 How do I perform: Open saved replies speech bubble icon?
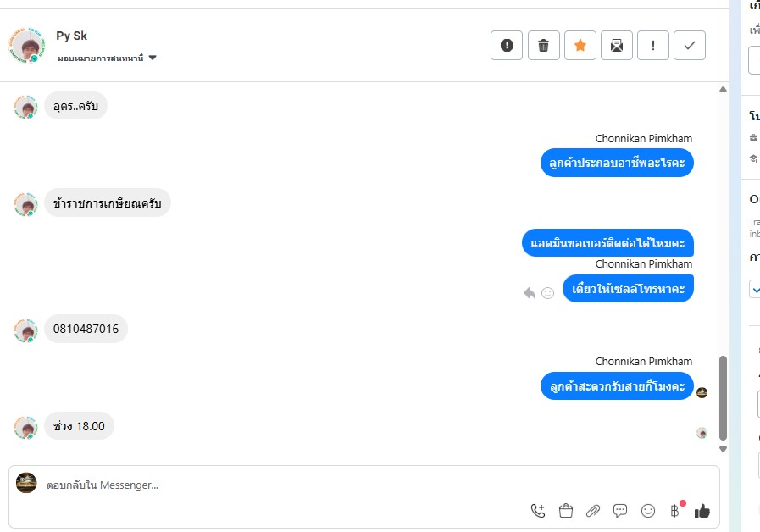tap(620, 511)
